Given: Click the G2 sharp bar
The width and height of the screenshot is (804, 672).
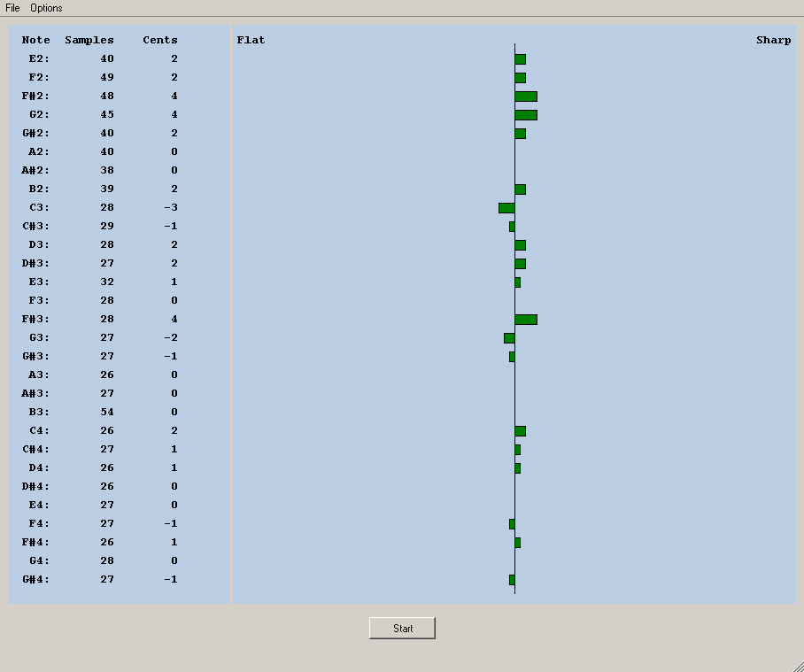Looking at the screenshot, I should (526, 115).
